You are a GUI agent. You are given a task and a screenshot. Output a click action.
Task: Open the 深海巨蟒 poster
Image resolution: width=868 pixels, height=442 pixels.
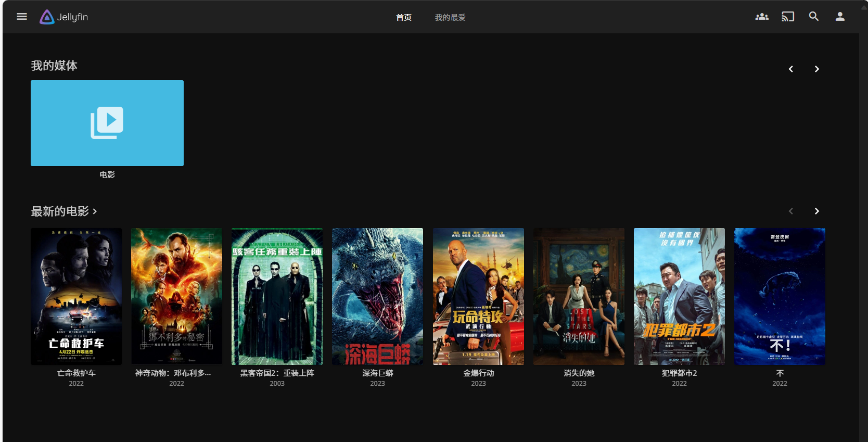(x=377, y=296)
